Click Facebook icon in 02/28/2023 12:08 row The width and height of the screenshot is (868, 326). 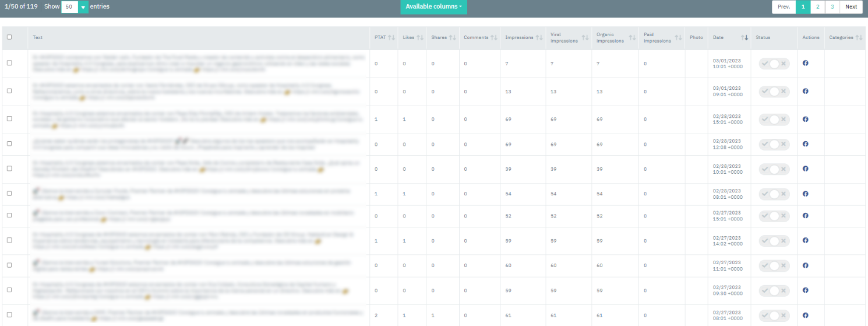(x=805, y=143)
